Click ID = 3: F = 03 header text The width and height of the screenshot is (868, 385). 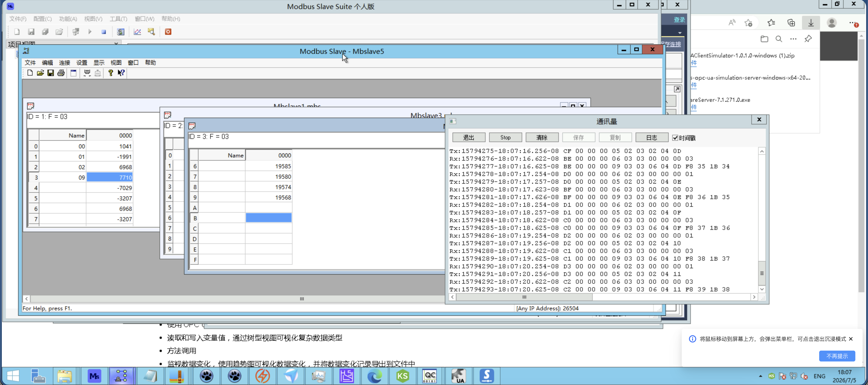[209, 137]
